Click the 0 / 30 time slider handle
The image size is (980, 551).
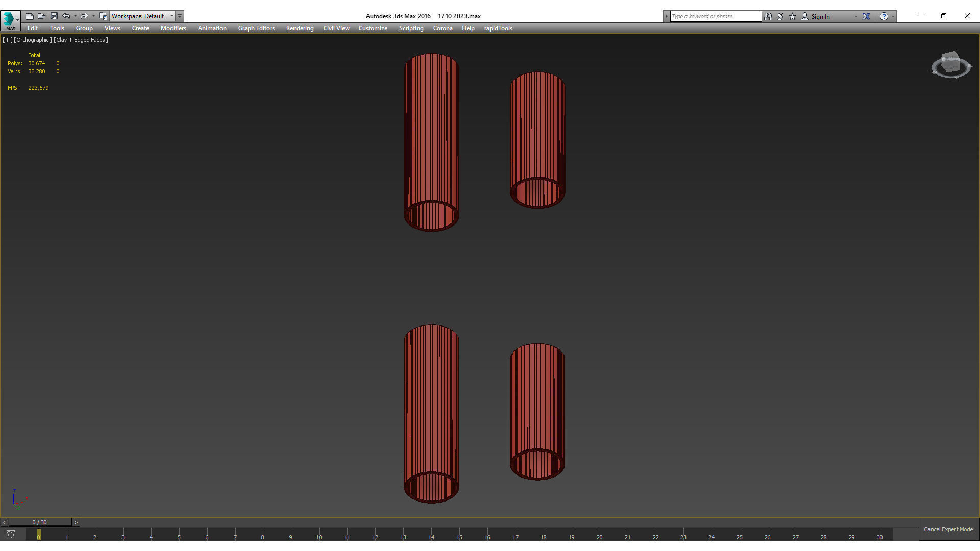40,522
